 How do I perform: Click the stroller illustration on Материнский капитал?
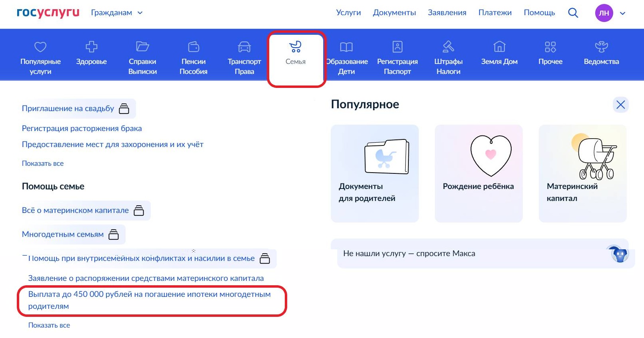click(x=595, y=157)
